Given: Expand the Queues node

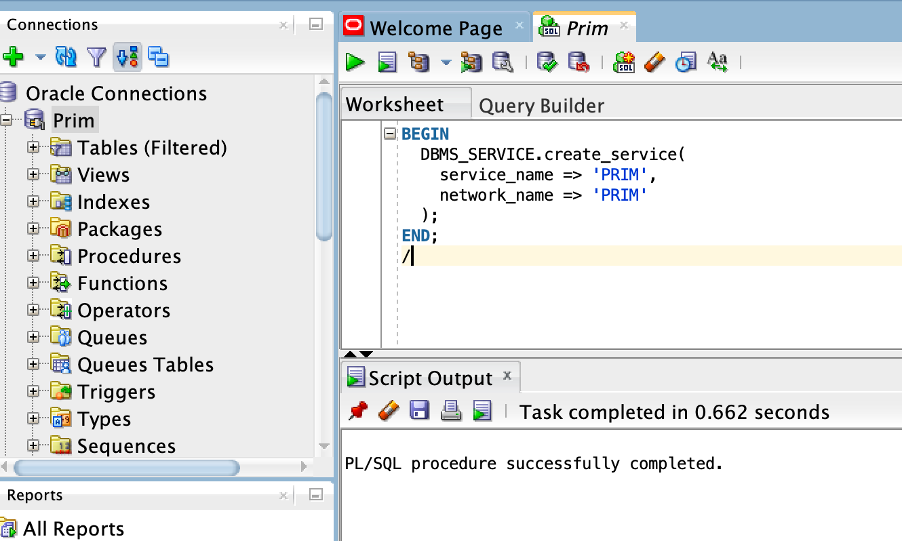Looking at the screenshot, I should click(33, 337).
